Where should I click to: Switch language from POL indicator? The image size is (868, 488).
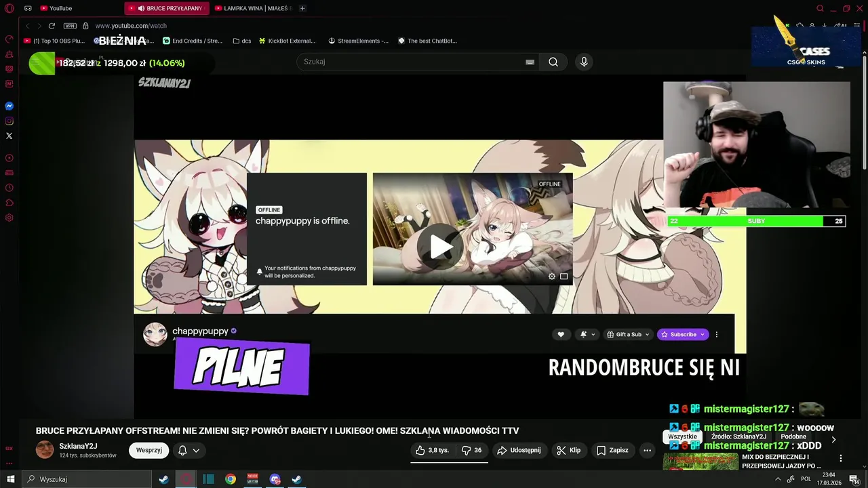[806, 479]
